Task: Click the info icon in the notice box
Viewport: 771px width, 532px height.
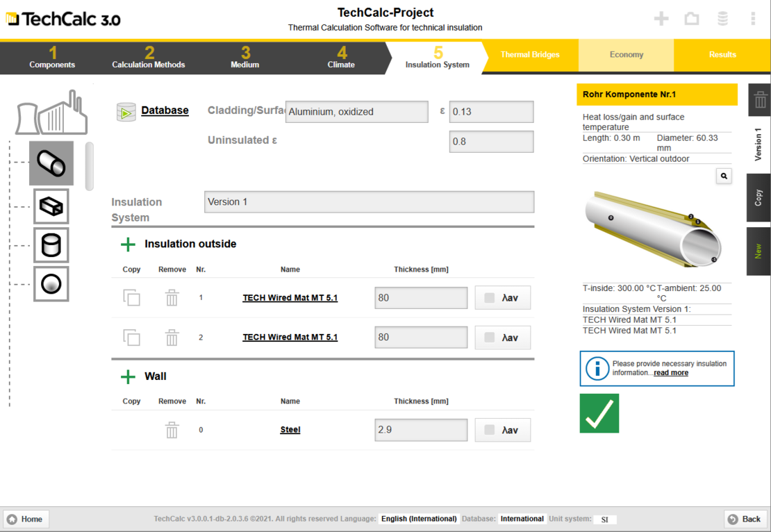Action: (x=597, y=368)
